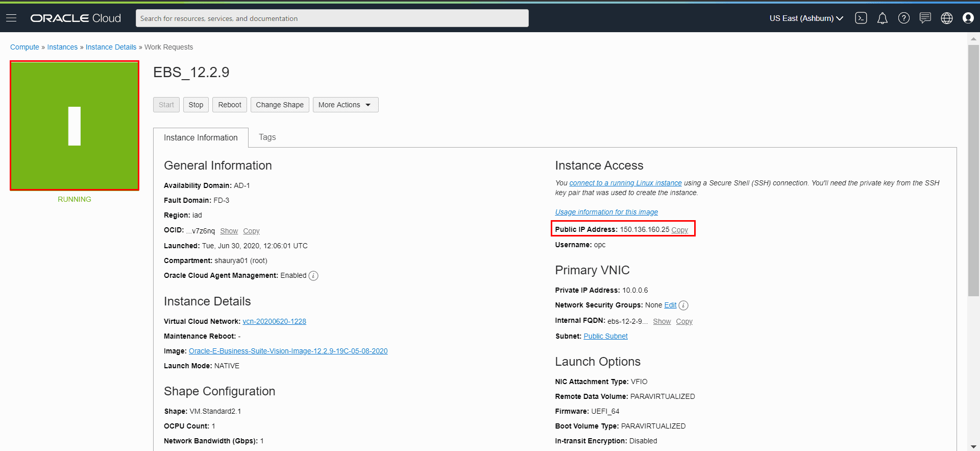Copy the OCID value

pyautogui.click(x=251, y=231)
